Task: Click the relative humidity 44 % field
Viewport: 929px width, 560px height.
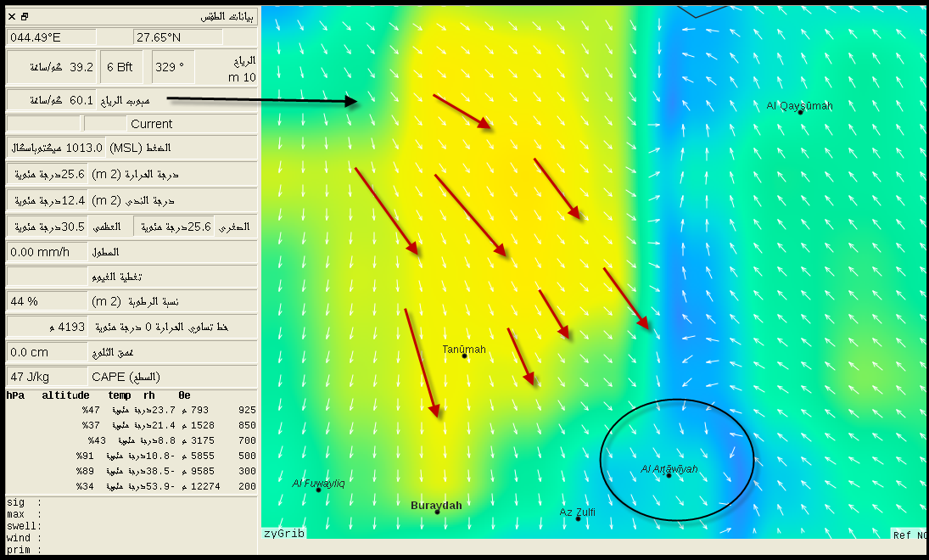Action: point(48,301)
